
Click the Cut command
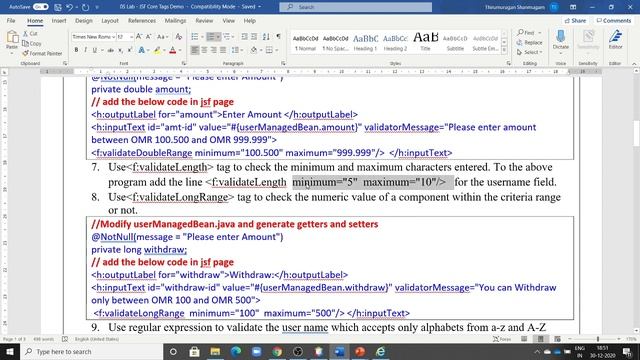tap(30, 33)
